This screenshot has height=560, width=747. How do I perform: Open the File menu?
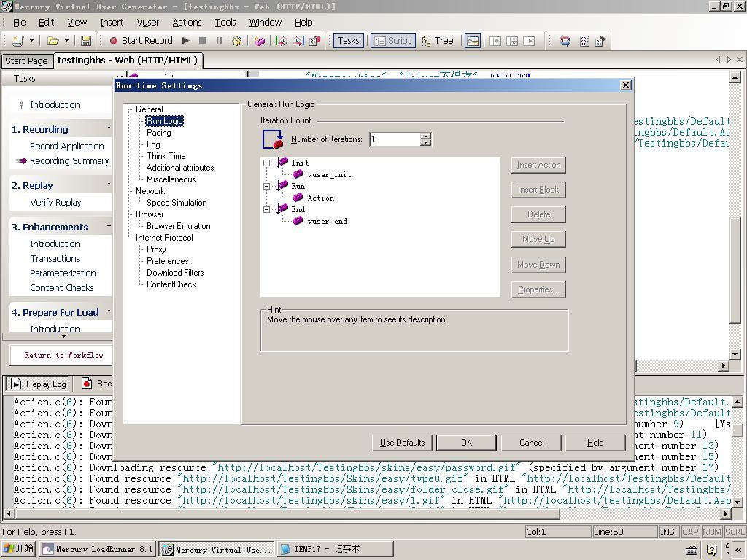20,23
